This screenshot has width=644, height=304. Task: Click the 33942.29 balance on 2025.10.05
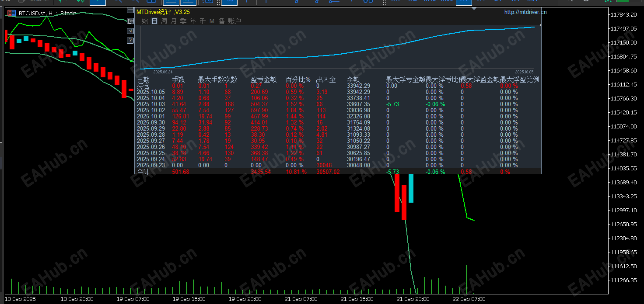(358, 92)
